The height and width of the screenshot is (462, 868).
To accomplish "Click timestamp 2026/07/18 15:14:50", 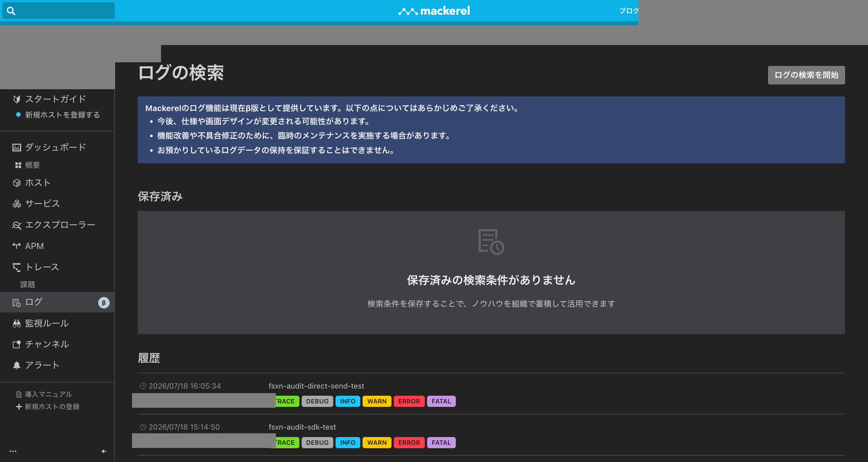I will click(184, 427).
